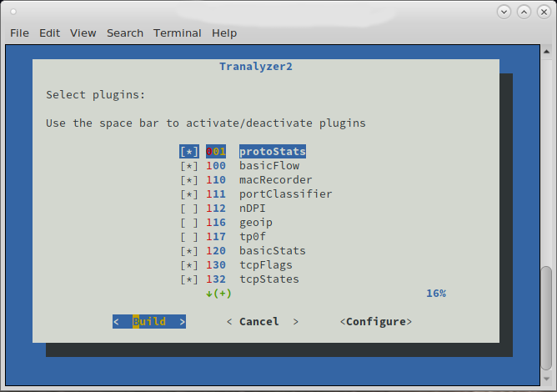
Task: Enable the tp0f plugin checkbox
Action: (189, 237)
